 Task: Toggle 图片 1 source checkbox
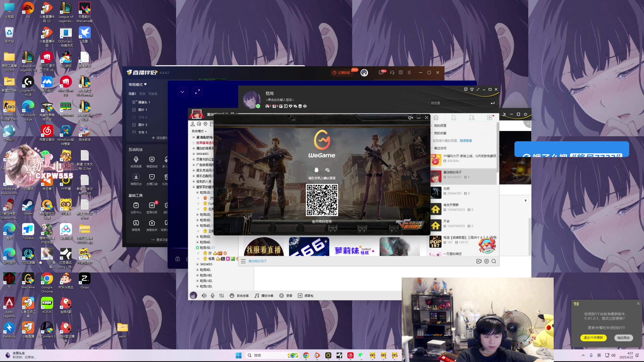[134, 110]
